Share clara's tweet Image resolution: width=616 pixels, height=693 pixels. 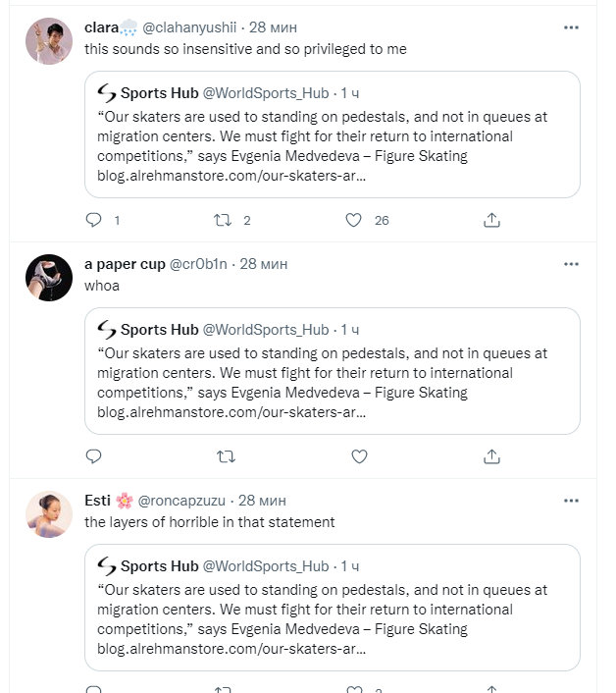[492, 220]
